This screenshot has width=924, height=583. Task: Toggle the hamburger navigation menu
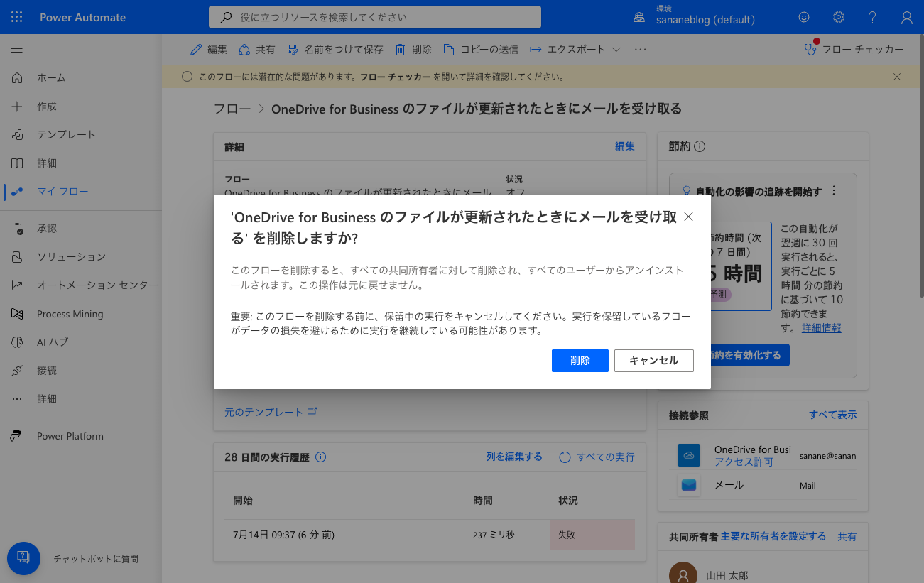click(x=17, y=49)
